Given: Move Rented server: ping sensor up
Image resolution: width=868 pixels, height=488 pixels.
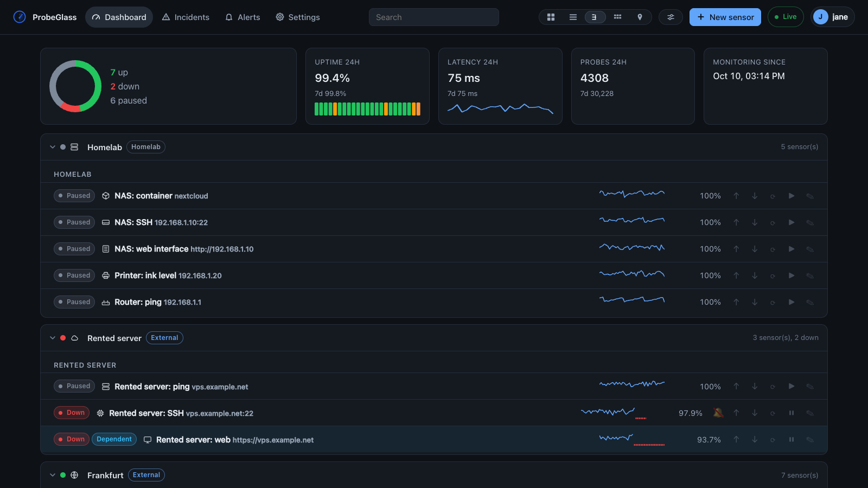Looking at the screenshot, I should (736, 387).
